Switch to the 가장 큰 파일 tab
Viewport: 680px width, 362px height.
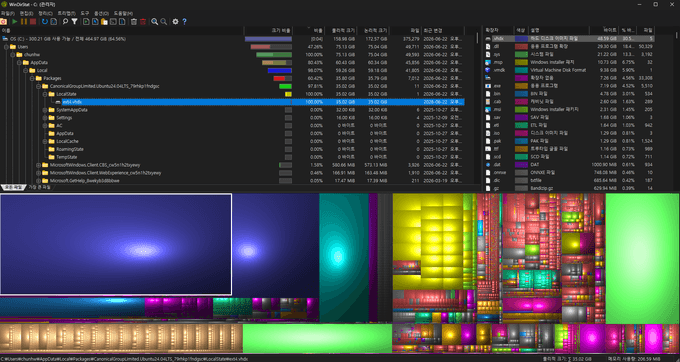point(39,187)
